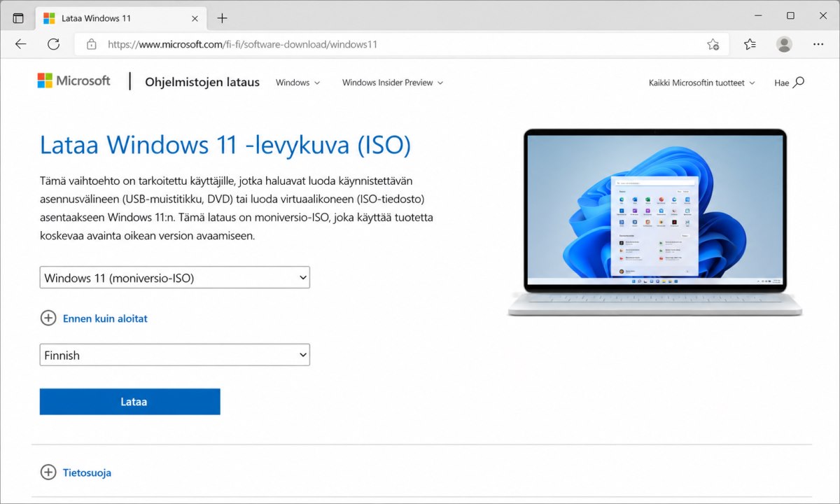Open the Edge settings and more menu

pos(818,44)
